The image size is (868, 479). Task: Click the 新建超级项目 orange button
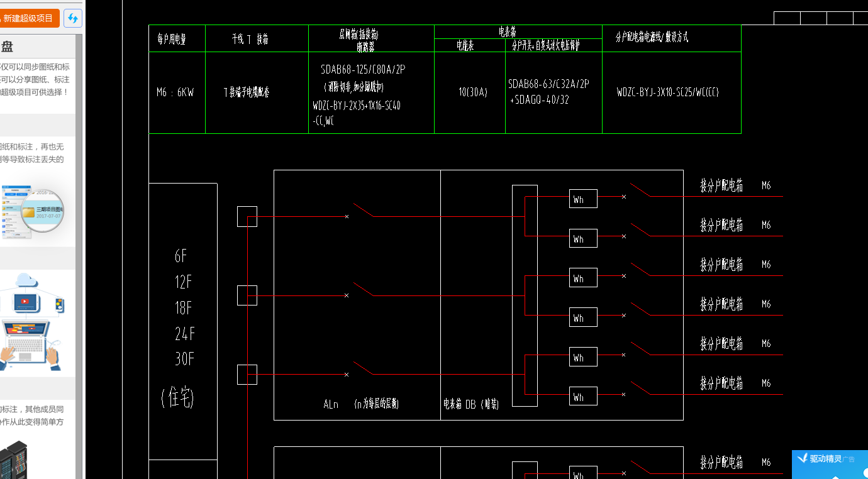(29, 18)
